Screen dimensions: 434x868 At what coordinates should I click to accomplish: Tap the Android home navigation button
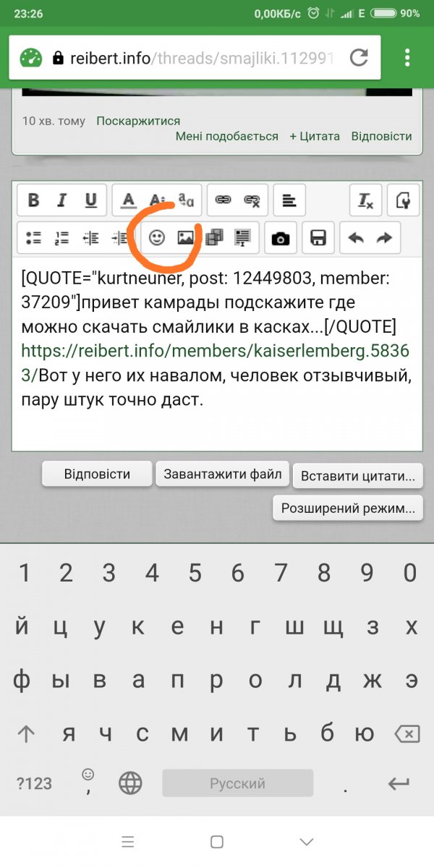point(217,841)
